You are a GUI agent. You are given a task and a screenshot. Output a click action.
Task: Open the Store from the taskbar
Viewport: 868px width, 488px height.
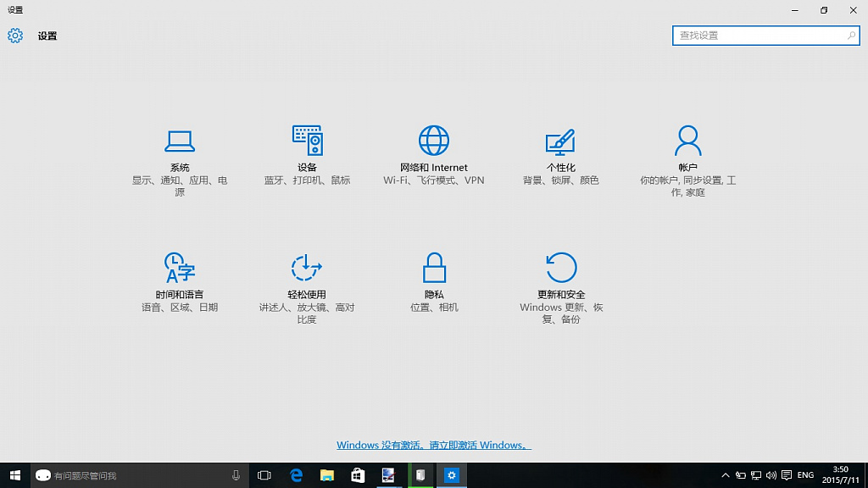(358, 475)
